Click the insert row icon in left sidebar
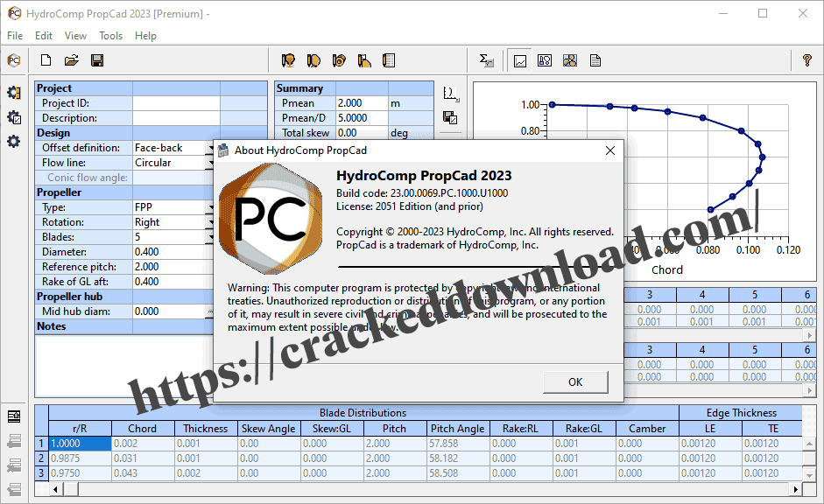 click(x=14, y=440)
